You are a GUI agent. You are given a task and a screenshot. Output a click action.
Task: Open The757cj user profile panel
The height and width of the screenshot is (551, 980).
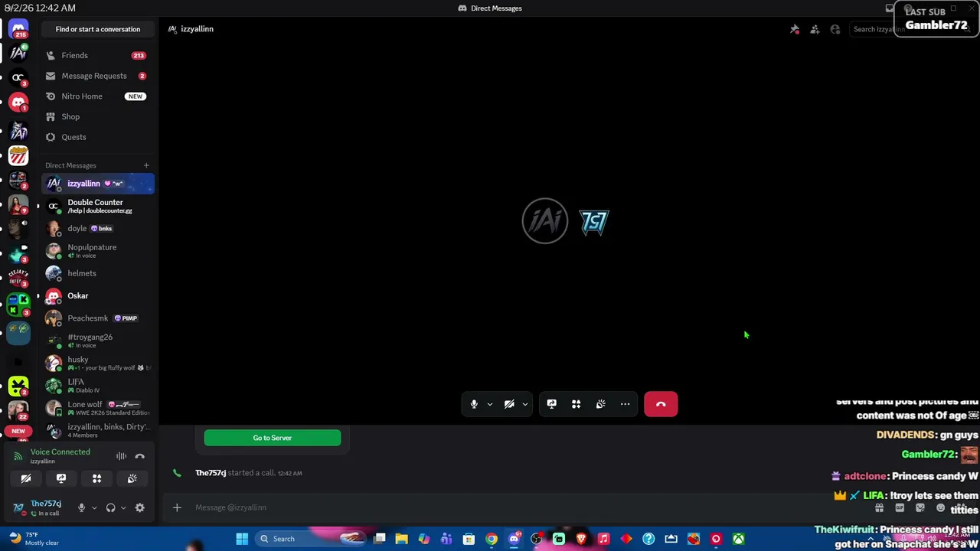coord(40,507)
